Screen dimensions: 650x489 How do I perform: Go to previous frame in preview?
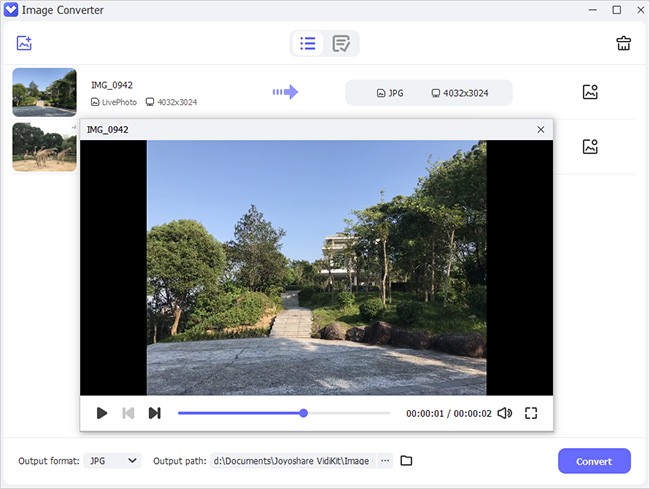128,413
